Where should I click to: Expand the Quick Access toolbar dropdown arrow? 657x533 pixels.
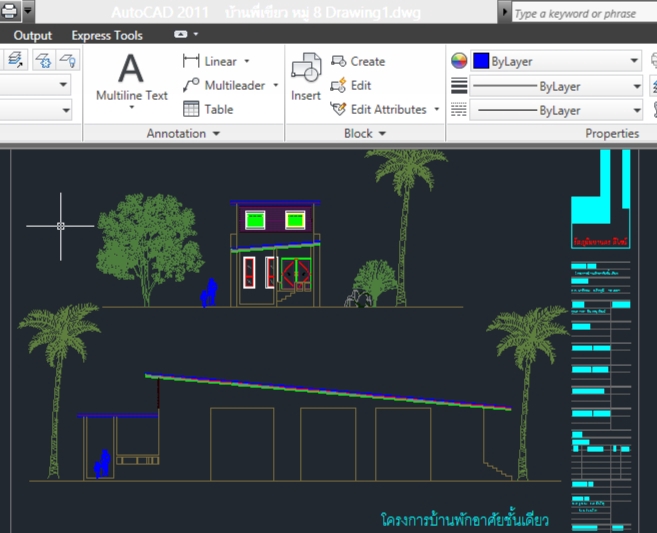(28, 10)
